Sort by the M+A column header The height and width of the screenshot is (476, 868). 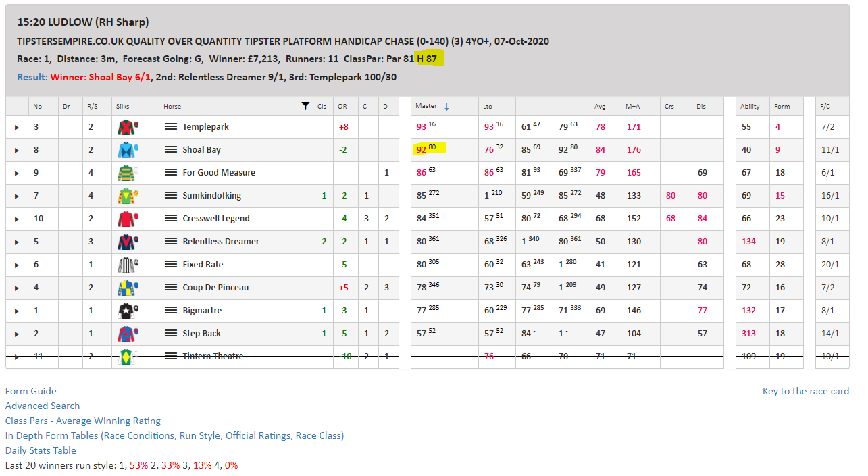(x=633, y=106)
